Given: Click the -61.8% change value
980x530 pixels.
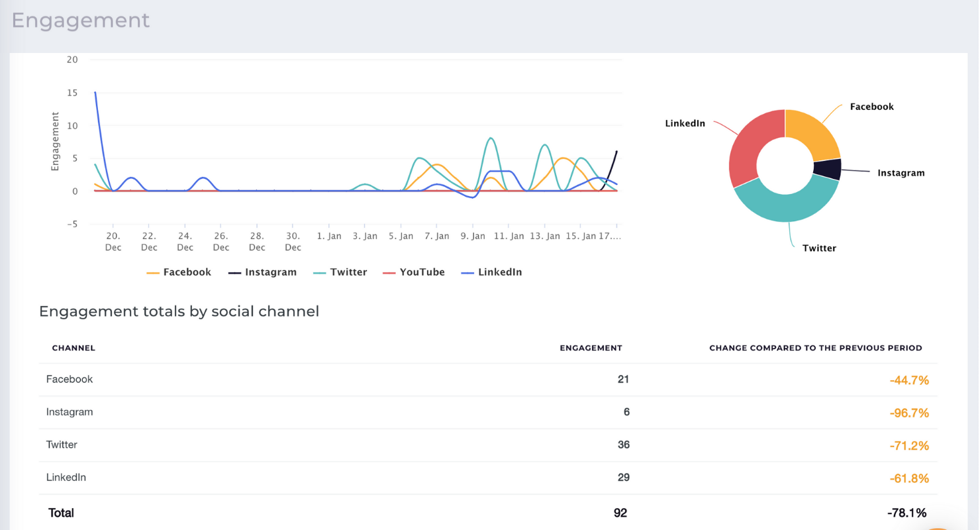Looking at the screenshot, I should tap(909, 478).
